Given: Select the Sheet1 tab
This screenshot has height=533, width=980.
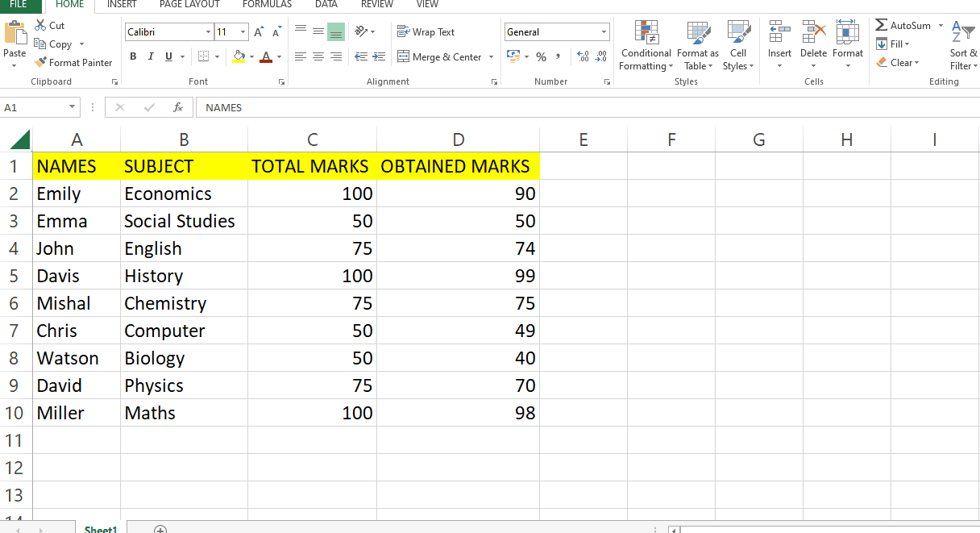Looking at the screenshot, I should (x=102, y=529).
